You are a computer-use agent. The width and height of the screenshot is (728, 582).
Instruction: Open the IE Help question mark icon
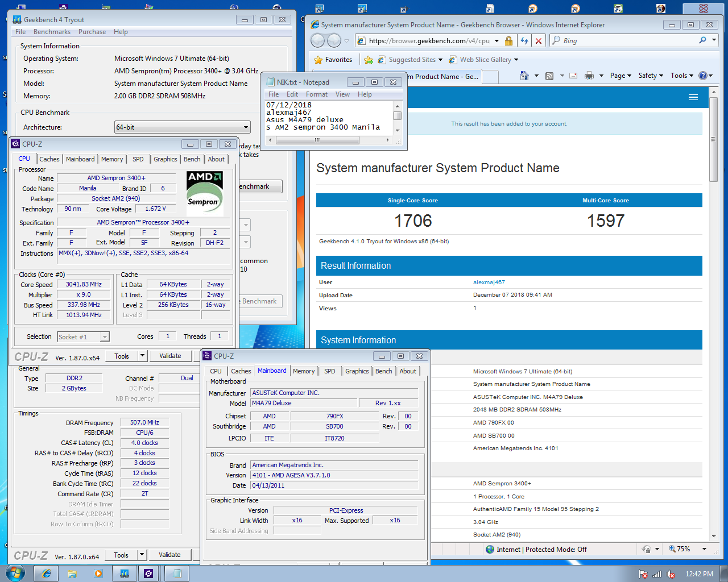coord(703,76)
